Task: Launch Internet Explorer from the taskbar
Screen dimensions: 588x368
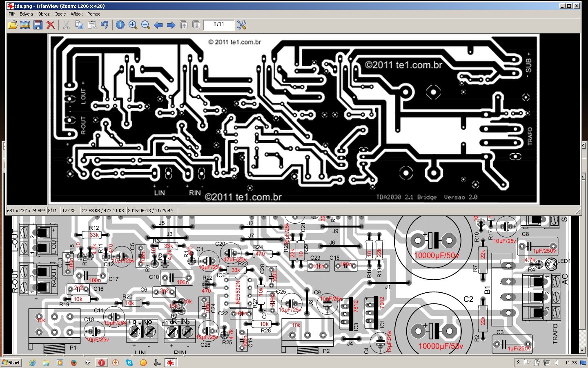Action: [x=33, y=363]
